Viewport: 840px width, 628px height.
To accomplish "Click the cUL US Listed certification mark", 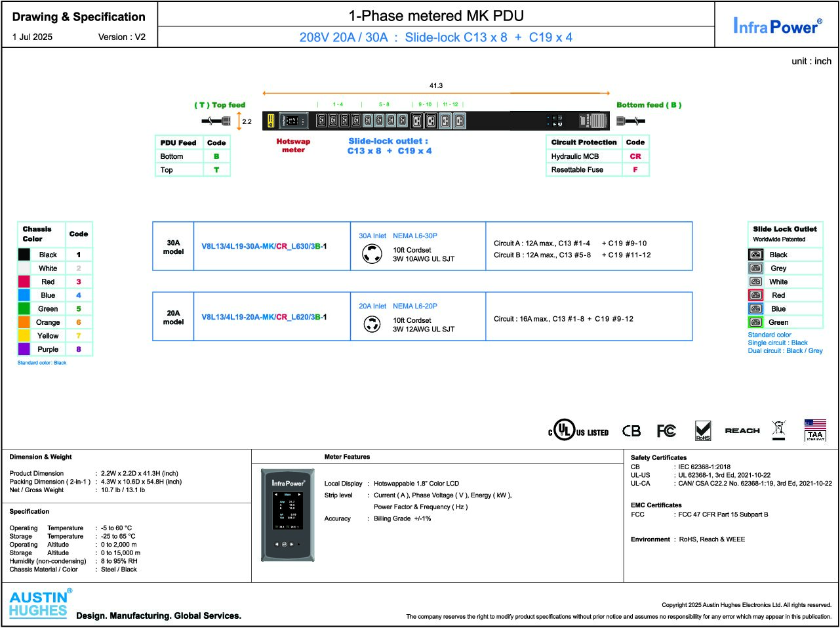I will (578, 430).
